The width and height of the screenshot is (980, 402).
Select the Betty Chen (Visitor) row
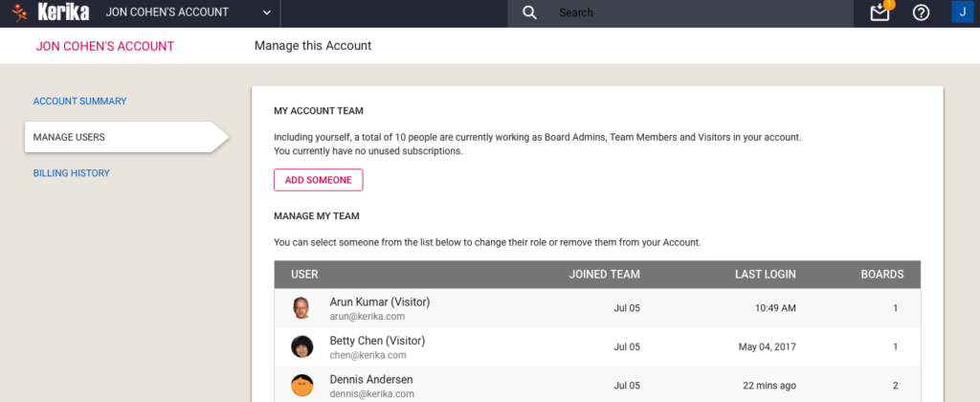pyautogui.click(x=597, y=347)
